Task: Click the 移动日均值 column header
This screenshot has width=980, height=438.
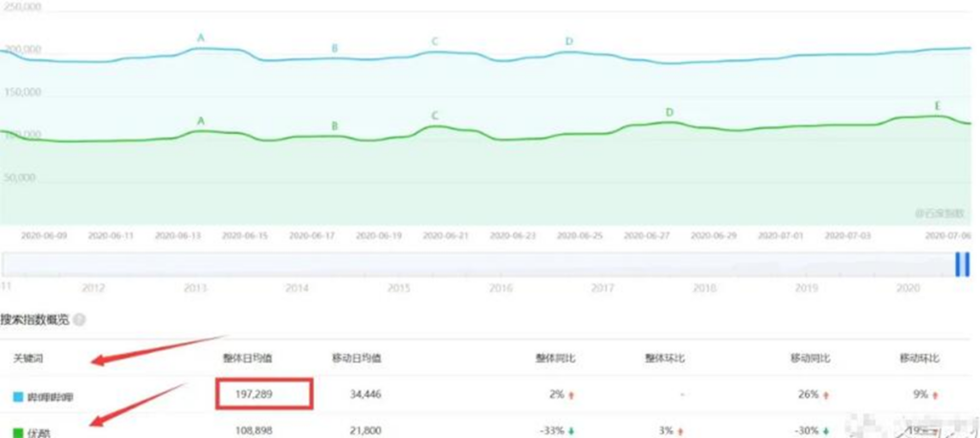Action: pos(357,359)
